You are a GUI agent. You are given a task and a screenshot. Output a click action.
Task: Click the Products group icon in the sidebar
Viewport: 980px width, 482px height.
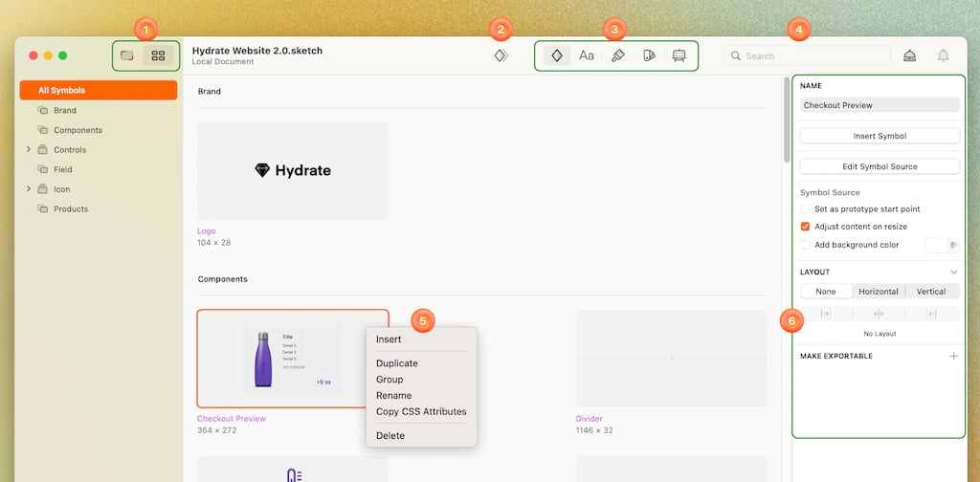[x=42, y=208]
